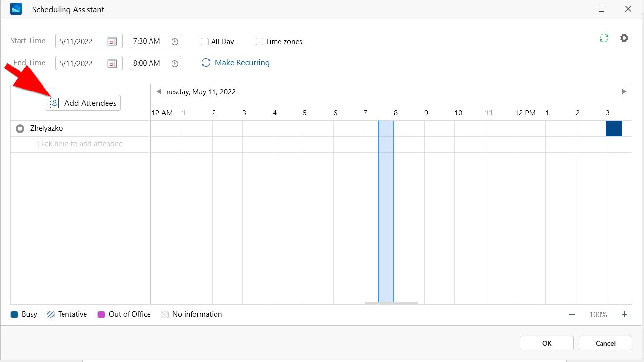Click the Scheduling Assistant app icon in title bar
Screen dimensions: 644x362
16,9
